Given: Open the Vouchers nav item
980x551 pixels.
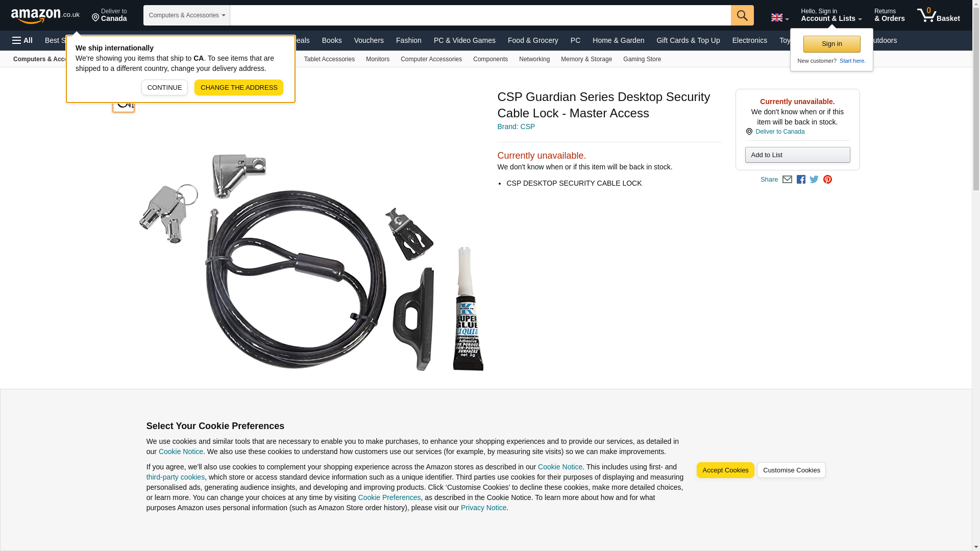Looking at the screenshot, I should [x=369, y=40].
